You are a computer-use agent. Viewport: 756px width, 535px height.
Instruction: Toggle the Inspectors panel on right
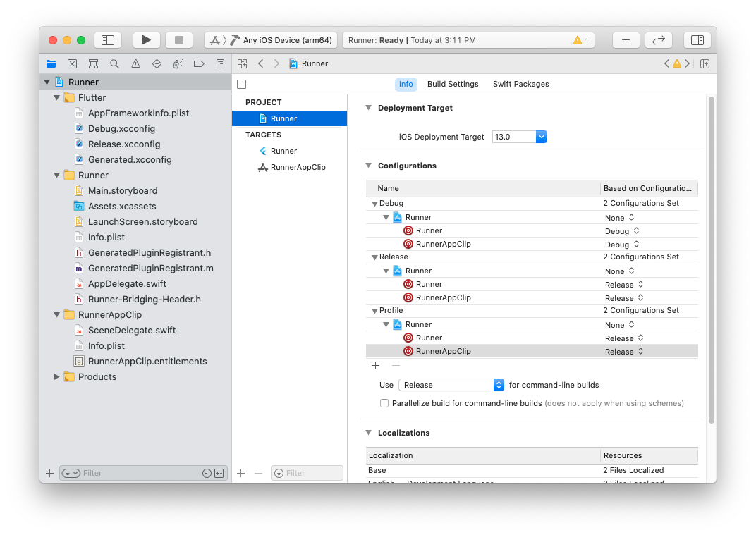tap(697, 40)
